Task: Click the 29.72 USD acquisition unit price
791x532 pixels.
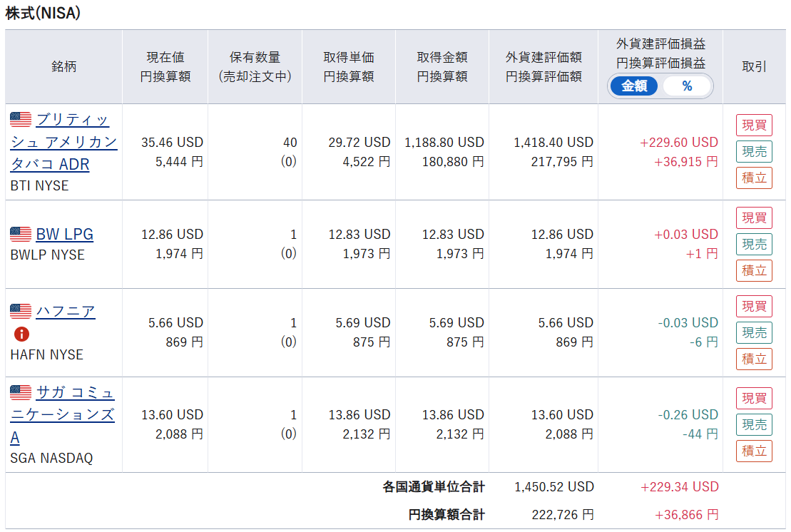Action: tap(359, 142)
